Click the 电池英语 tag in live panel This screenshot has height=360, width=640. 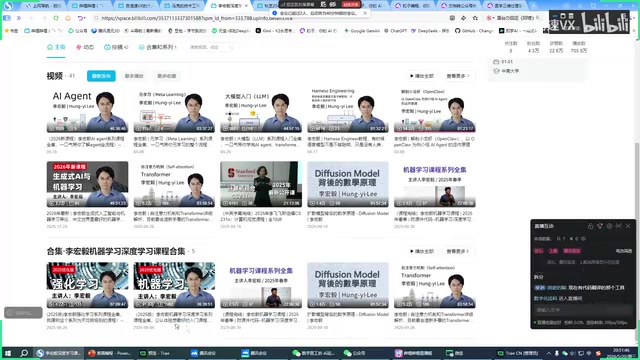click(623, 251)
